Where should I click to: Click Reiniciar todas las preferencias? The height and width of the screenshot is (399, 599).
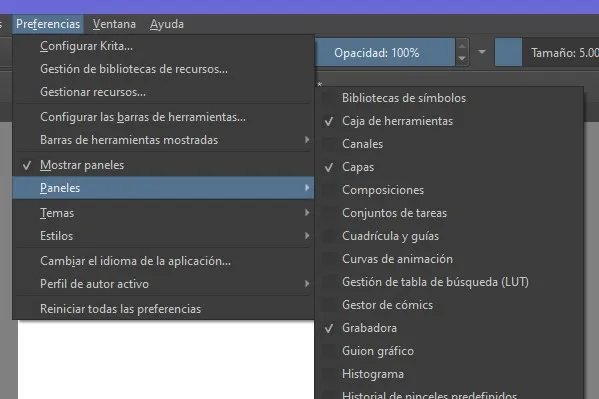click(163, 309)
